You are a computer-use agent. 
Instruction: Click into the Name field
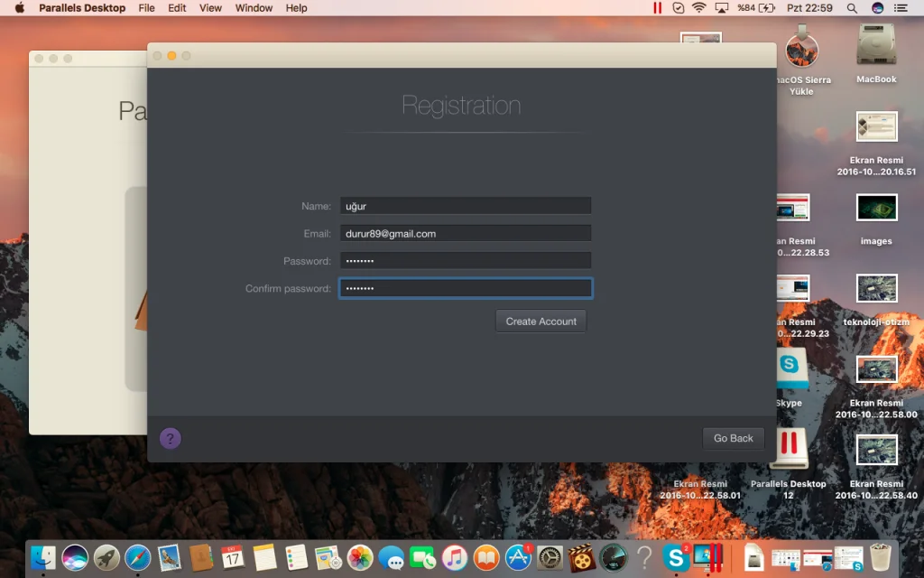(x=465, y=206)
